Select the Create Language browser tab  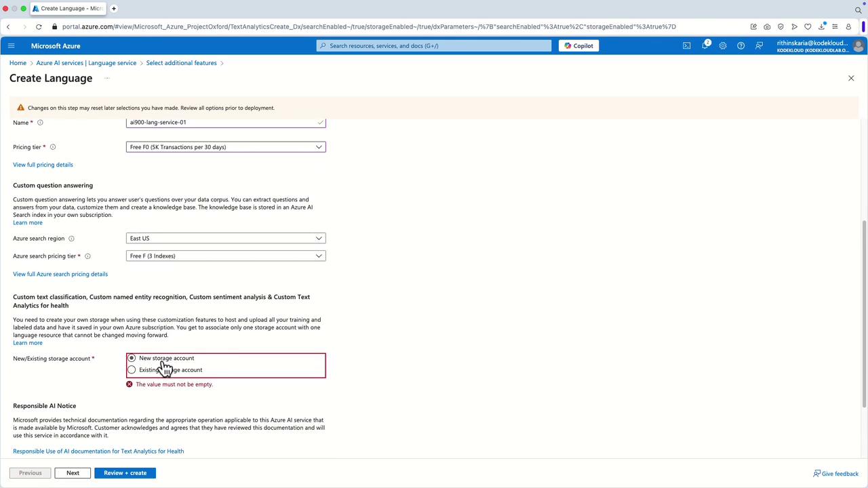(68, 9)
